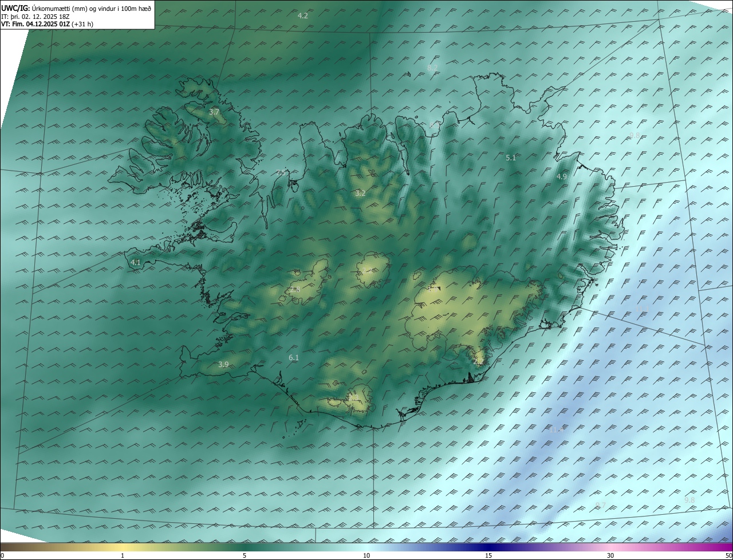Click the 1 tick on the colour scale

[x=123, y=555]
